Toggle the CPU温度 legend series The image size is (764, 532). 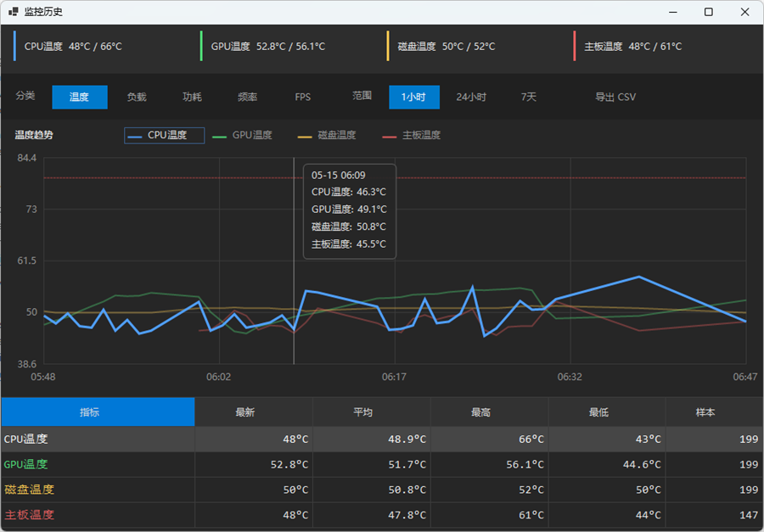(x=164, y=136)
